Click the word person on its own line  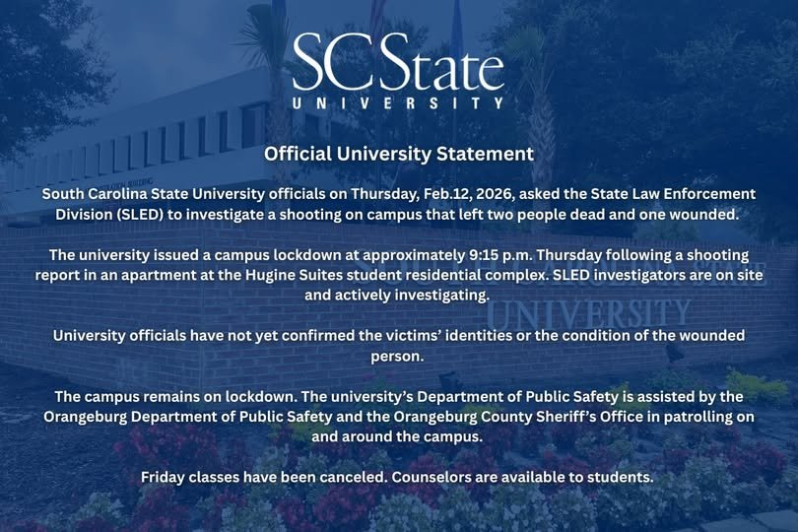tap(397, 356)
